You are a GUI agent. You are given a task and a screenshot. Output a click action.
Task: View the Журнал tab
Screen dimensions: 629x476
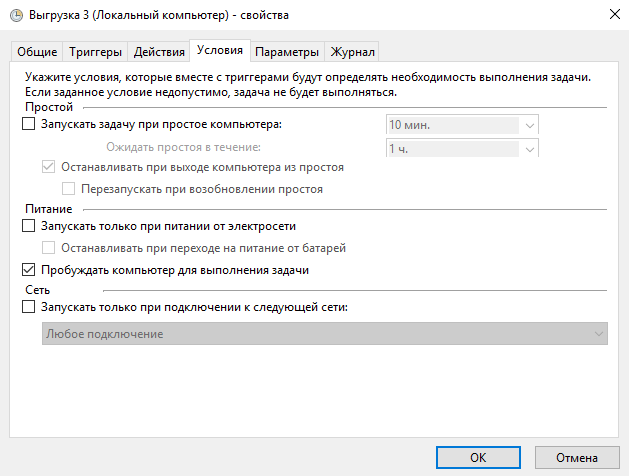pos(353,52)
